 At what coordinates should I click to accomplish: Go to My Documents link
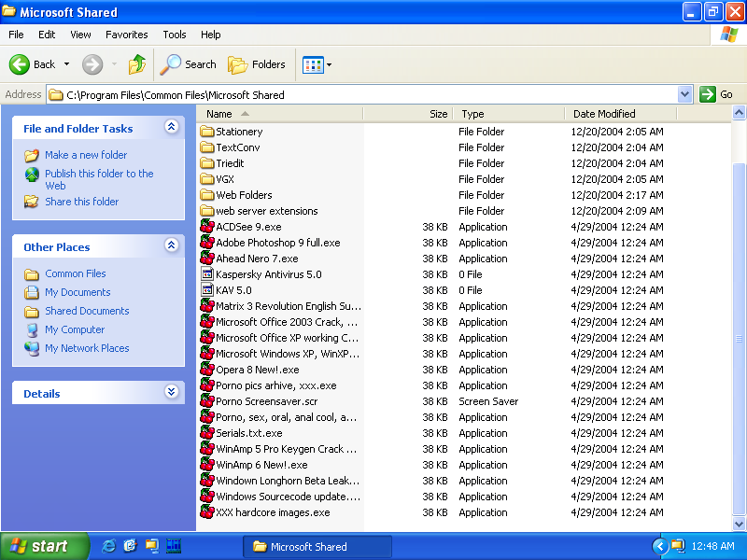78,292
